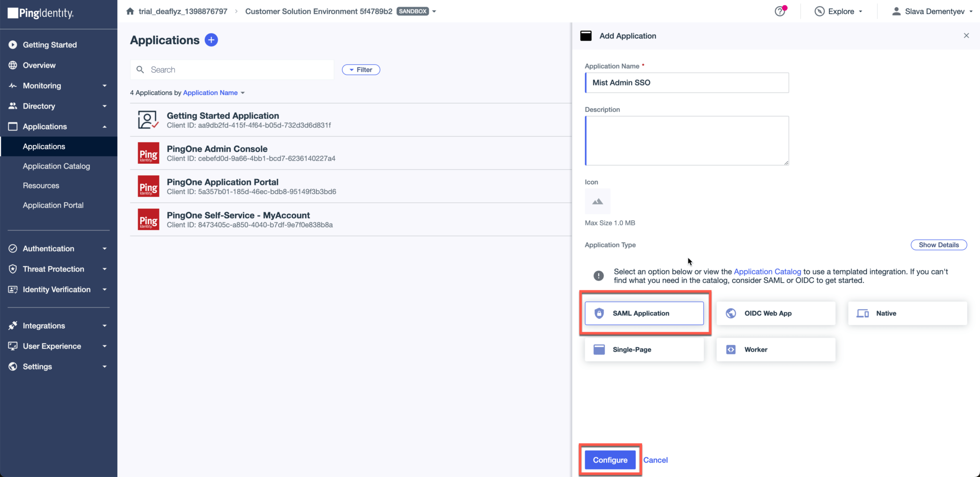Image resolution: width=980 pixels, height=477 pixels.
Task: Click inside the Description text area
Action: 686,140
